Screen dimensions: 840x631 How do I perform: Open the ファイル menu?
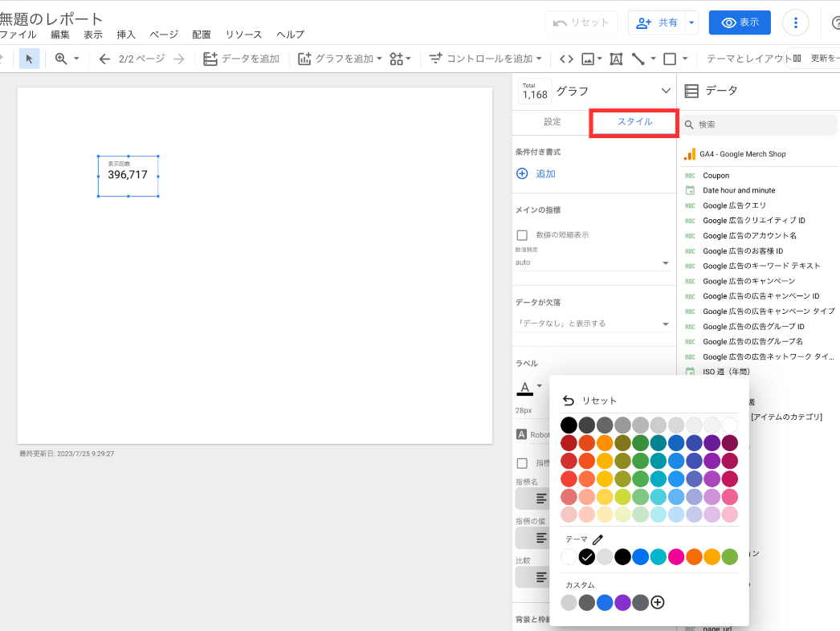pos(18,35)
